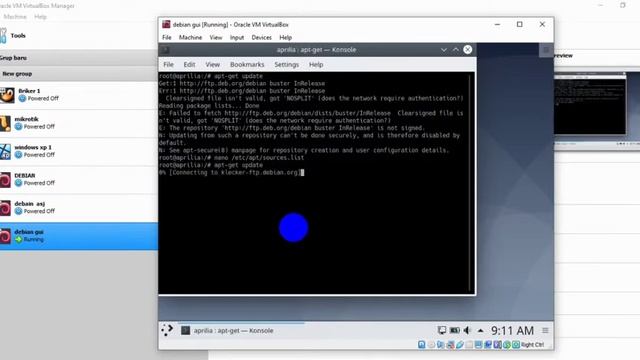This screenshot has height=360, width=640.
Task: Click the VirtualBox logo in VM window title
Action: (166, 24)
